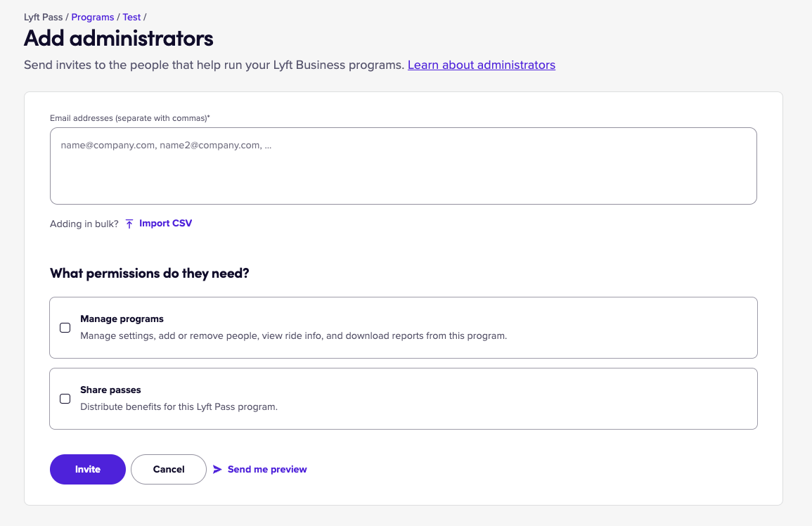Click the paper plane icon near Send me preview
This screenshot has width=812, height=526.
tap(217, 469)
